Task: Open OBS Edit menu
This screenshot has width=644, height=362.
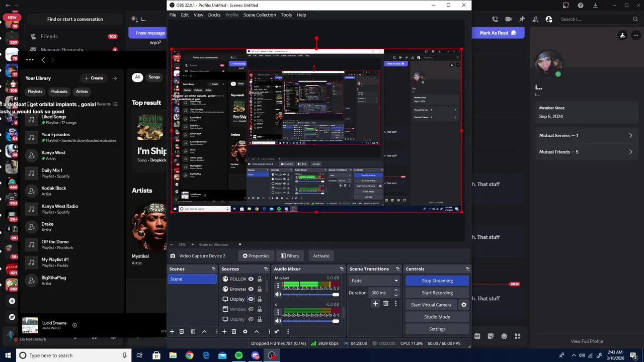Action: click(185, 15)
